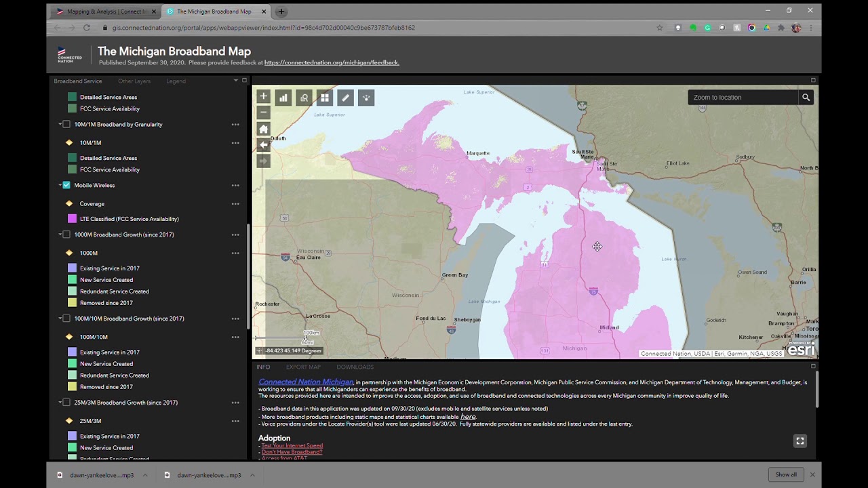Switch to the Legend tab
Viewport: 868px width, 488px height.
176,81
